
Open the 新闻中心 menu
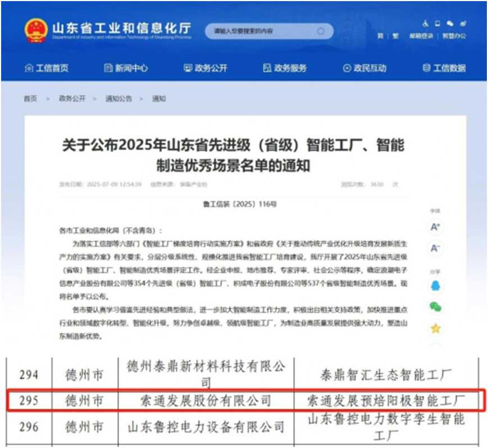(x=126, y=68)
